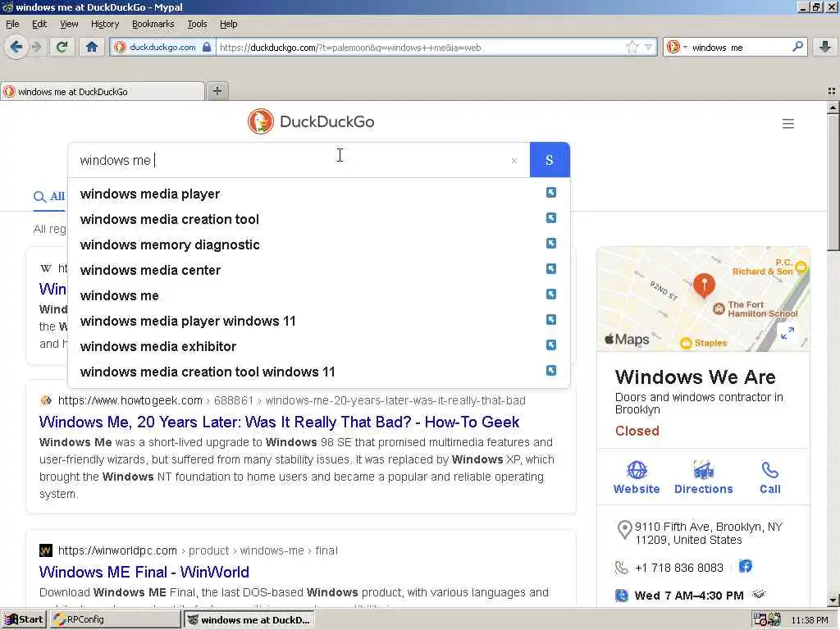Expand the business hours row
The image size is (840, 630).
click(759, 594)
